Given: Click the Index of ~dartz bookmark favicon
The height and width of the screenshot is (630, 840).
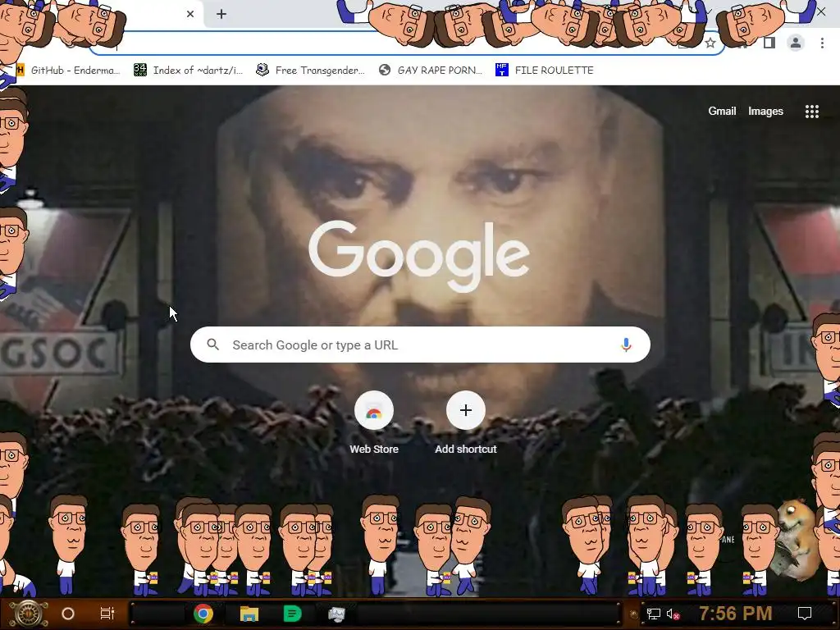Looking at the screenshot, I should 139,71.
